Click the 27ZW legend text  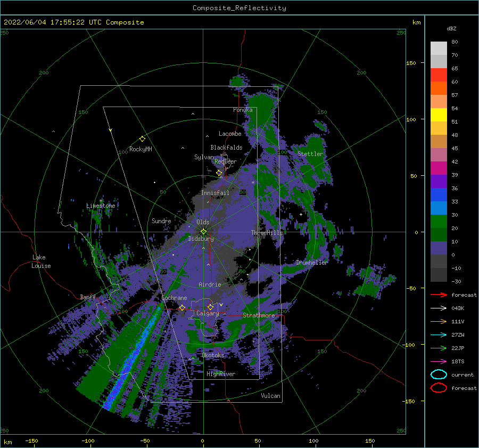[x=458, y=335]
